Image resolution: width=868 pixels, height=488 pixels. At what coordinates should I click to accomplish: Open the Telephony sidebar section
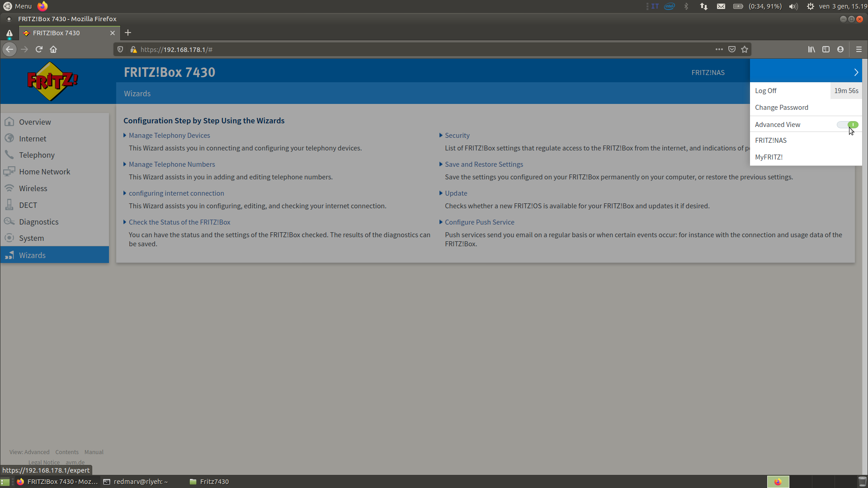click(x=54, y=155)
